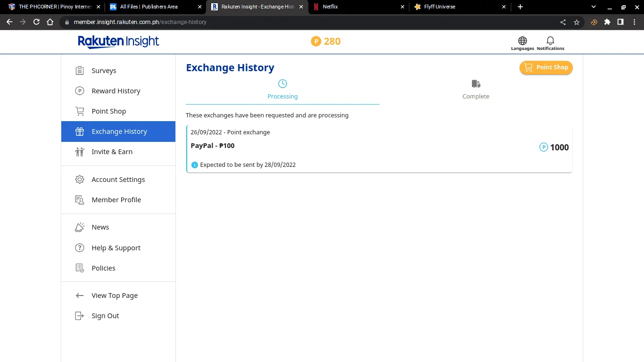644x362 pixels.
Task: Click the share page icon
Action: [563, 22]
